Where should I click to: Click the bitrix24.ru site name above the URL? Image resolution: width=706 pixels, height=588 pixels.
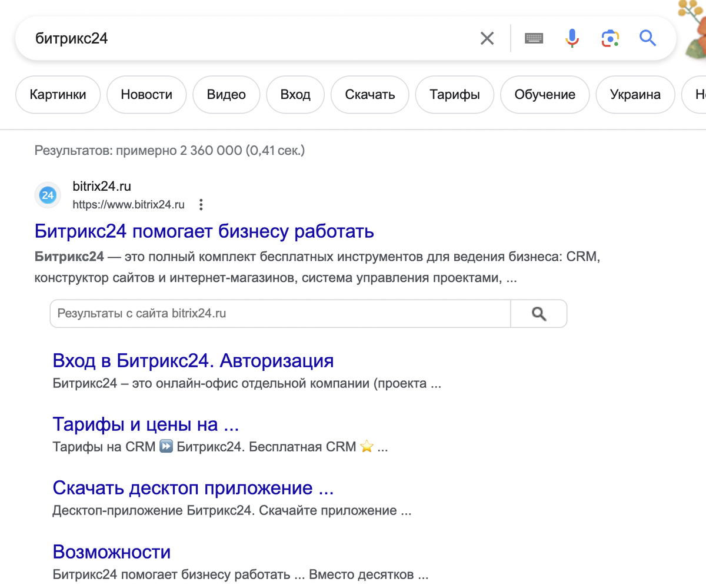(x=102, y=187)
